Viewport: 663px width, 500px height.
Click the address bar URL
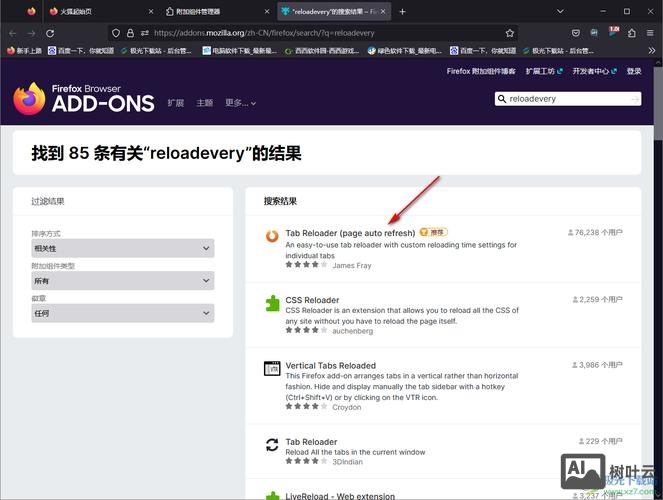tap(264, 33)
